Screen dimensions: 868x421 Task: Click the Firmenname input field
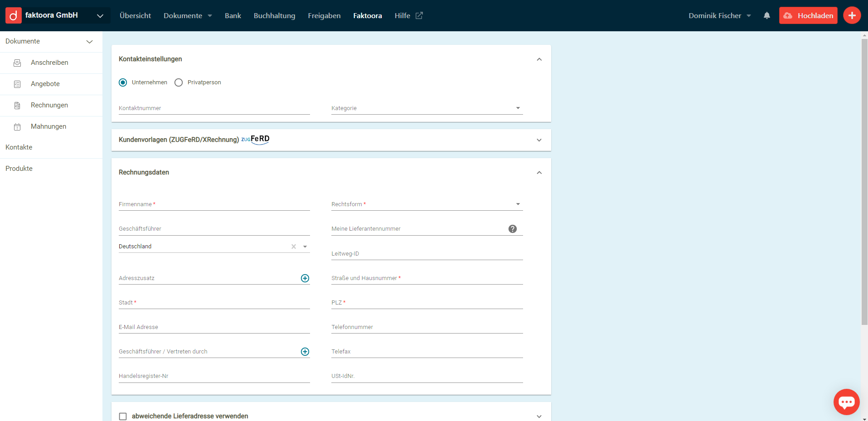coord(214,204)
